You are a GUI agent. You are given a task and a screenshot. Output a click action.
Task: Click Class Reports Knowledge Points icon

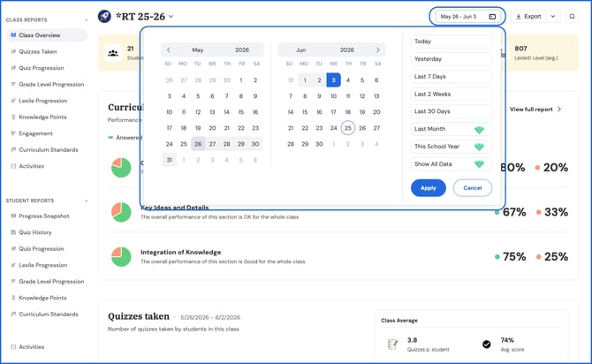click(13, 117)
